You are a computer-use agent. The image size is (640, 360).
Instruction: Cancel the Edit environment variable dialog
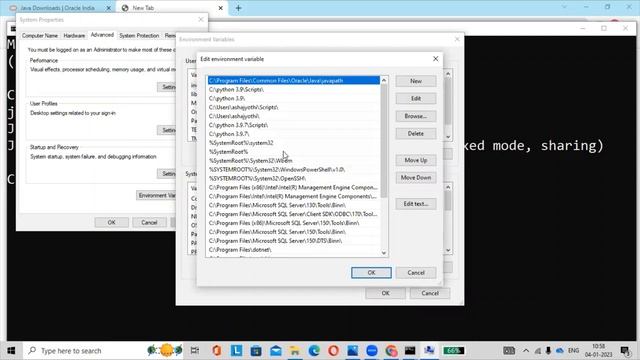[x=416, y=273]
